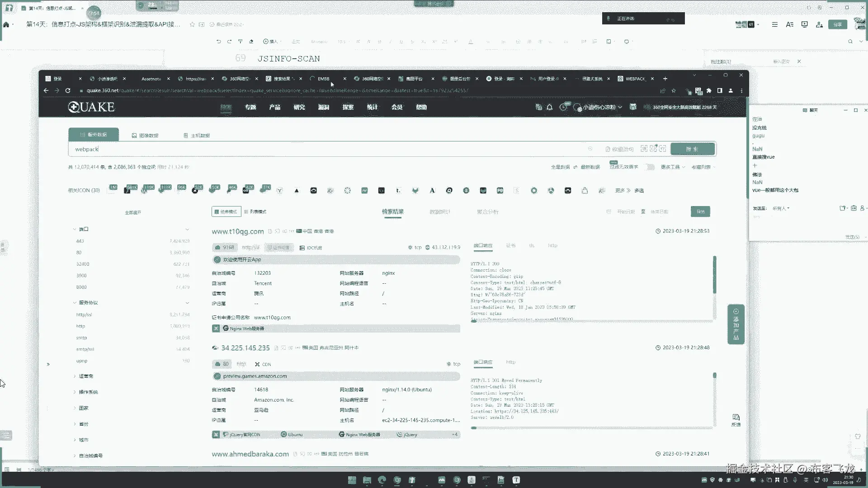Viewport: 868px width, 488px height.
Task: Open the browser extensions puzzle icon
Action: (x=709, y=90)
